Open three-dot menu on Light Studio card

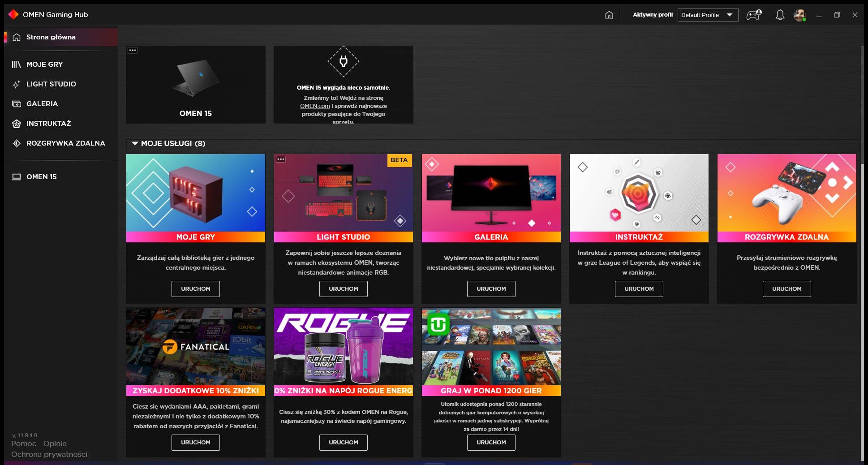280,159
